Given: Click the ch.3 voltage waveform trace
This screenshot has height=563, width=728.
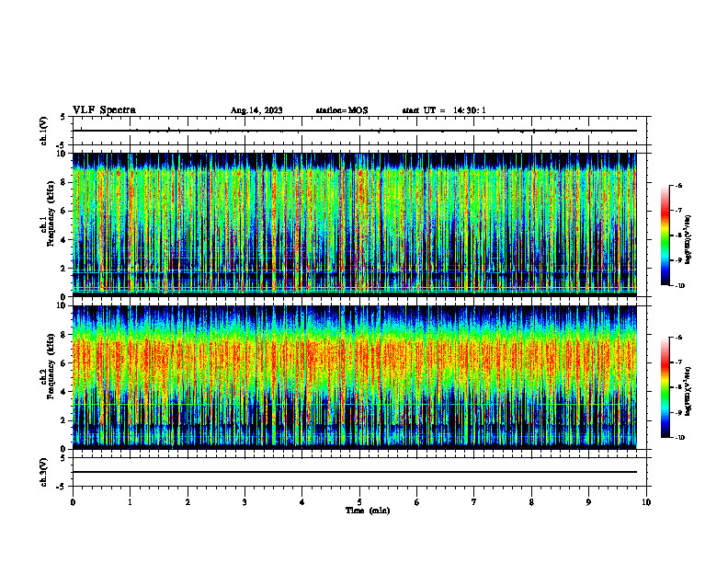Looking at the screenshot, I should pyautogui.click(x=355, y=472).
